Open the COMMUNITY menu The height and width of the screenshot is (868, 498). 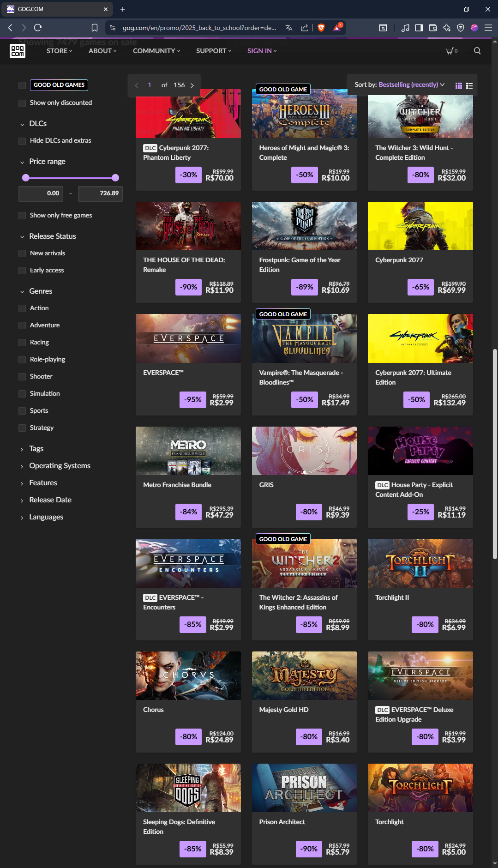click(x=156, y=51)
